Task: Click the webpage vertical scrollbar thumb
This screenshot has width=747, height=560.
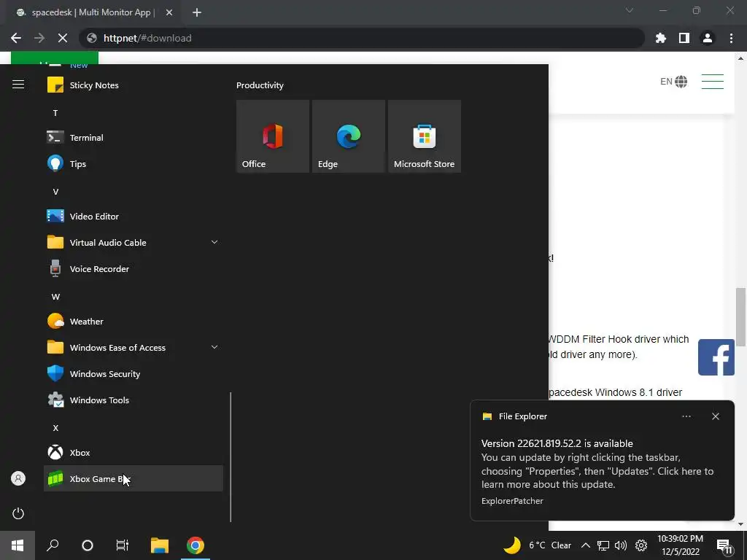Action: point(740,317)
